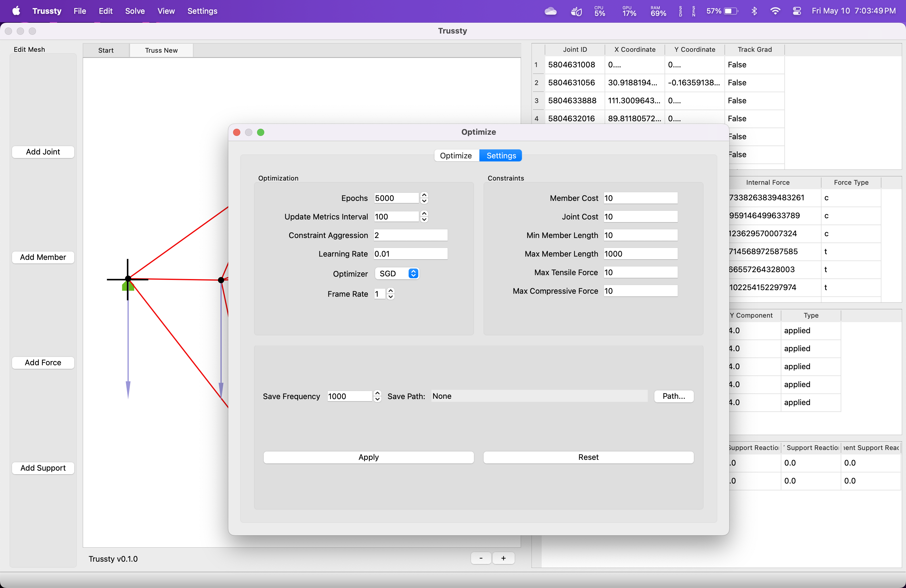The image size is (906, 588).
Task: Zoom in with the plus button
Action: pos(504,558)
